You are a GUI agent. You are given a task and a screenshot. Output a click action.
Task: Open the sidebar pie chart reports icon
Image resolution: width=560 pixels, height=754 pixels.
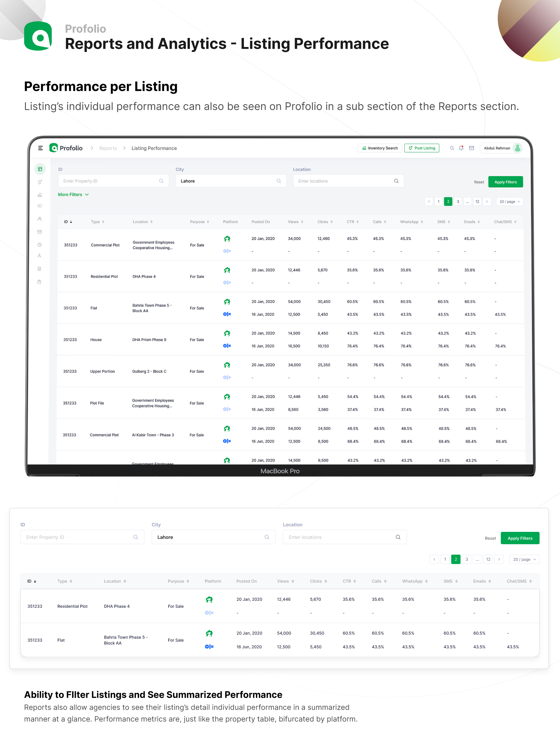pyautogui.click(x=40, y=245)
